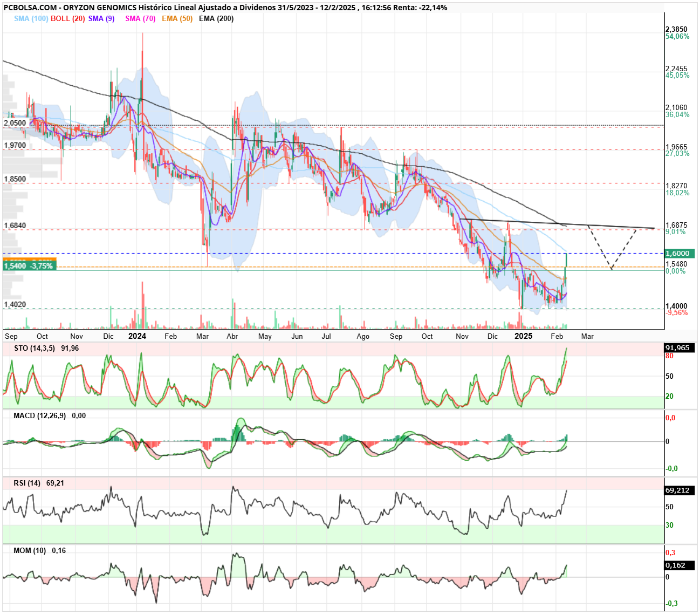Select the magenta SMA (70) legend entry

tap(140, 18)
